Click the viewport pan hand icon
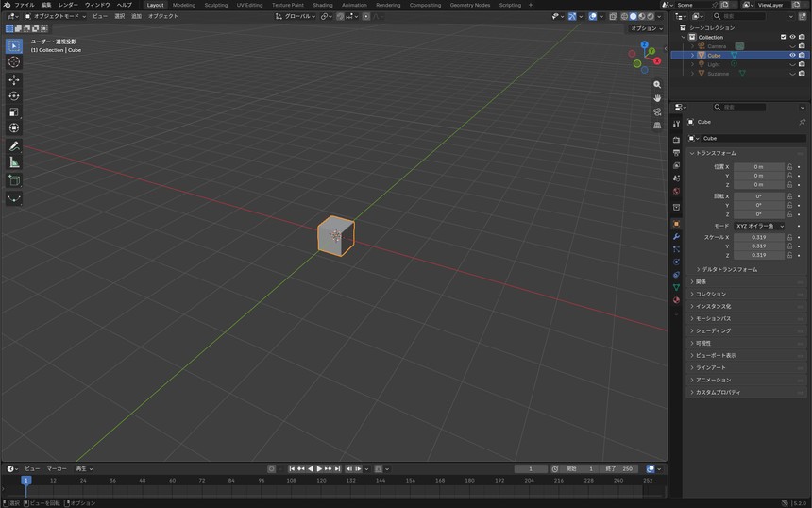This screenshot has height=508, width=812. point(657,98)
